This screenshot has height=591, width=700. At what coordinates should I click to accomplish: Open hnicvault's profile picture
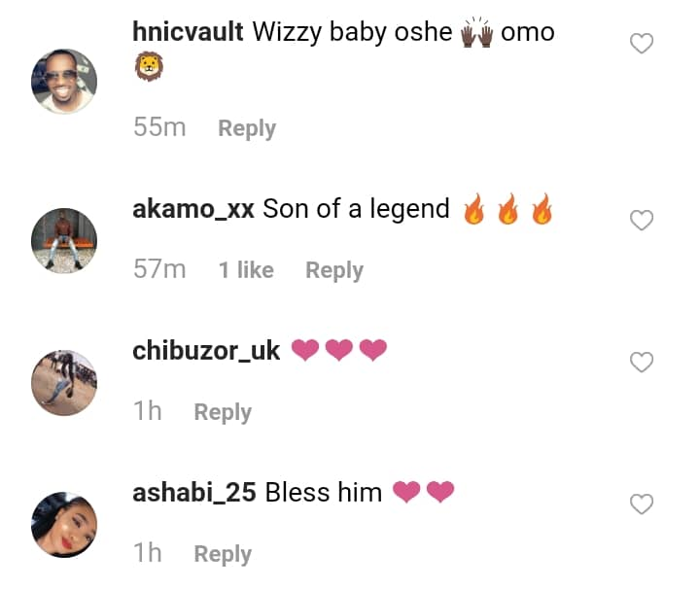pos(65,81)
